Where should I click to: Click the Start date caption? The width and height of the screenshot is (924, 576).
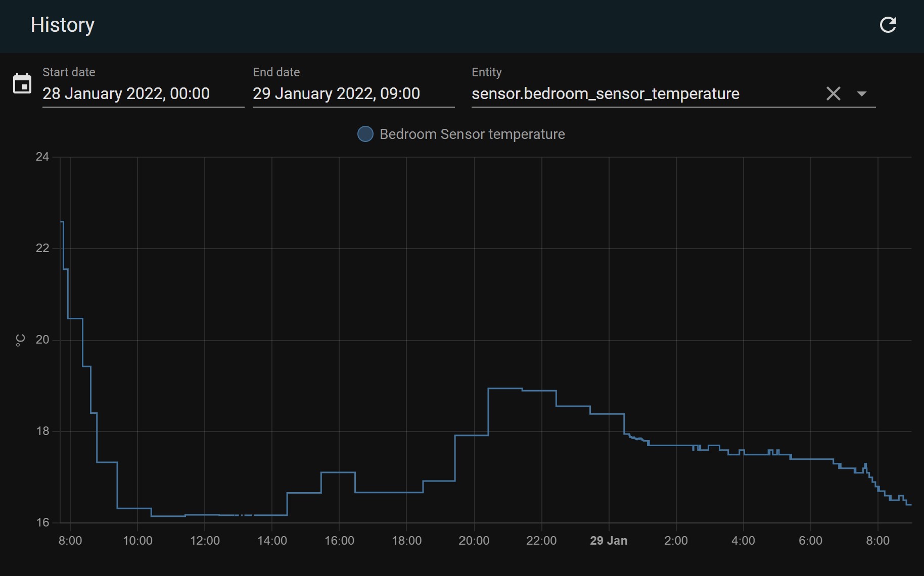pyautogui.click(x=69, y=72)
